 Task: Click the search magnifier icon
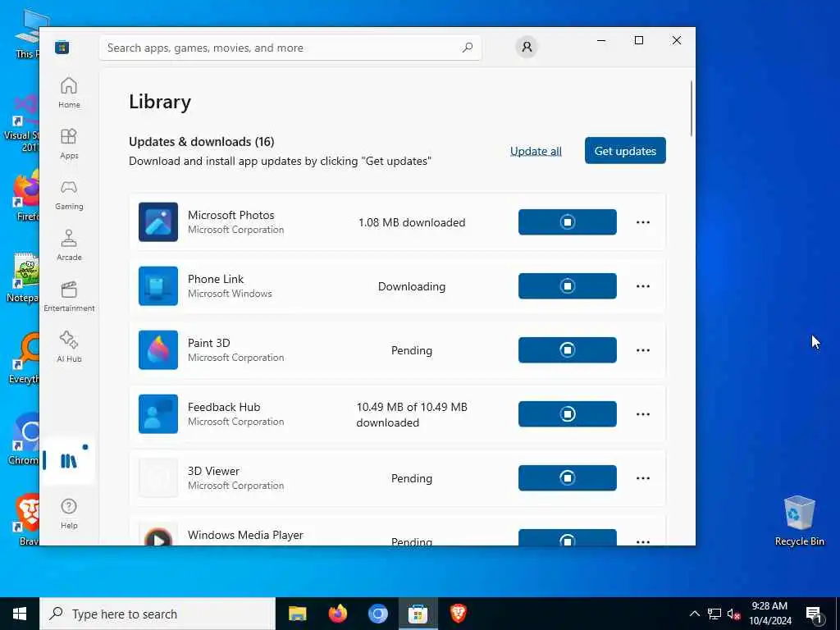467,48
